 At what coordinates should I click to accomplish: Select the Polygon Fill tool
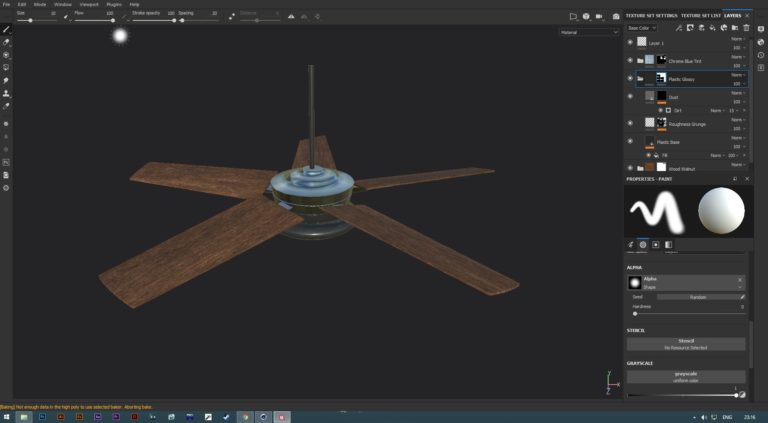click(x=6, y=68)
